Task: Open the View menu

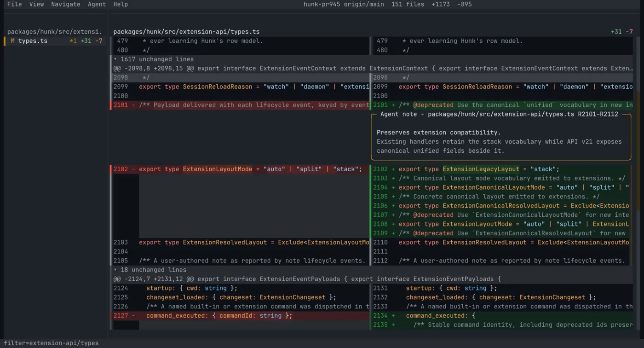Action: pos(36,4)
